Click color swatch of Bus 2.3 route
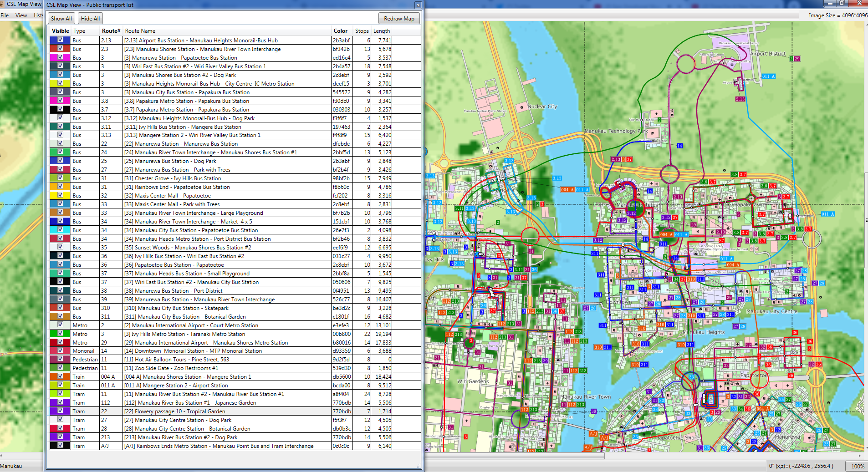 pos(54,49)
